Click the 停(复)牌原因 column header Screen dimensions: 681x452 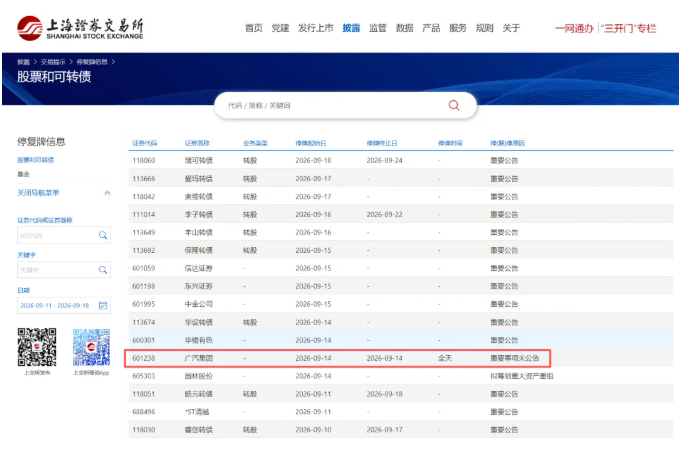pyautogui.click(x=507, y=143)
